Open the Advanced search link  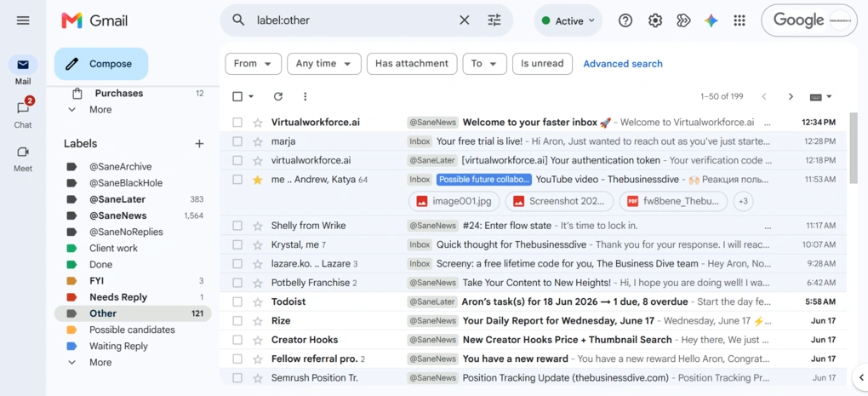(623, 64)
